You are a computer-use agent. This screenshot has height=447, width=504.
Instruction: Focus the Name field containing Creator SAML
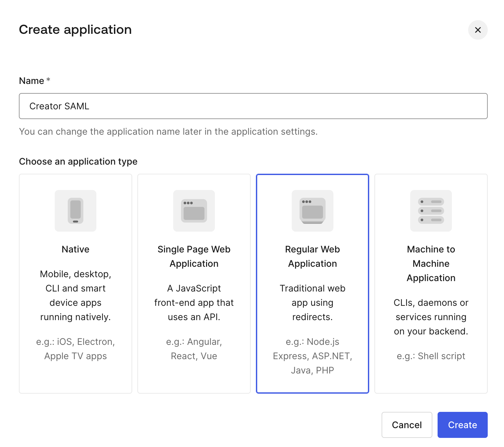pyautogui.click(x=253, y=106)
